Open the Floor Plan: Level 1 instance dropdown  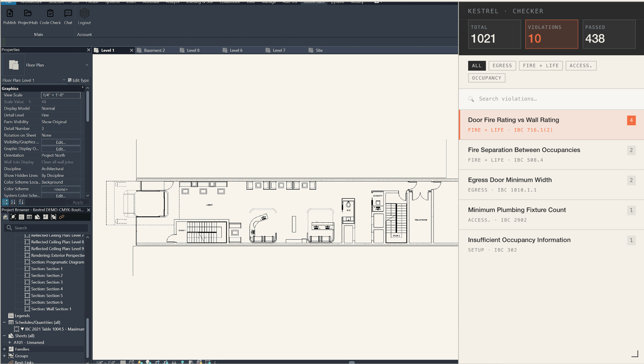[64, 80]
